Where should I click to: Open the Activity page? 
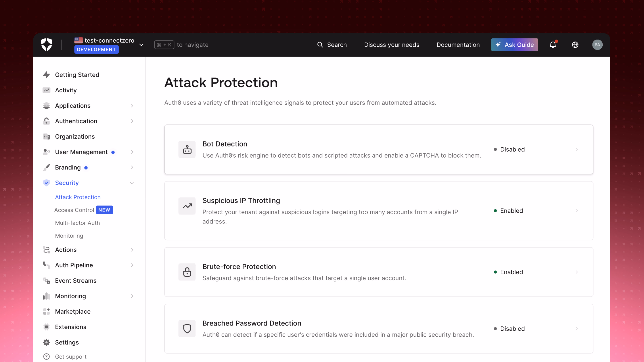66,90
